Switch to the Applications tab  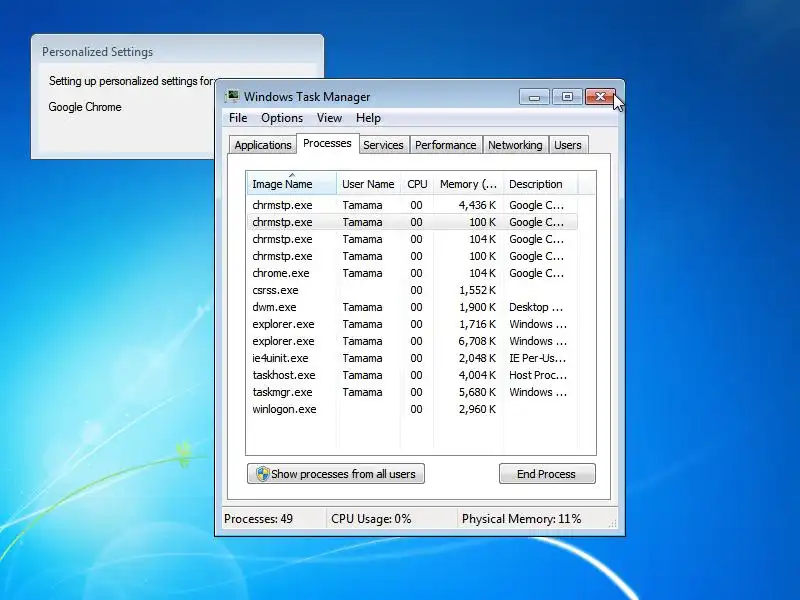263,145
